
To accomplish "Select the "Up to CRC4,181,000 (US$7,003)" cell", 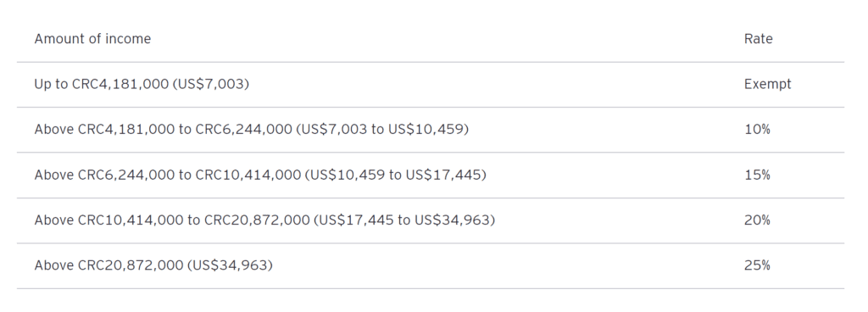I will coord(142,84).
